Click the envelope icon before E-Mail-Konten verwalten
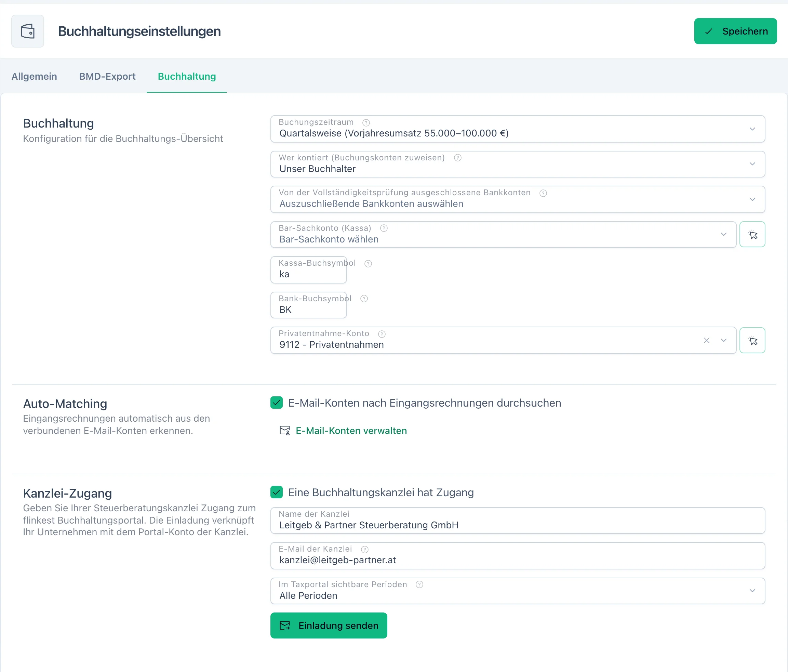Screen dimensions: 788x672 [284, 430]
